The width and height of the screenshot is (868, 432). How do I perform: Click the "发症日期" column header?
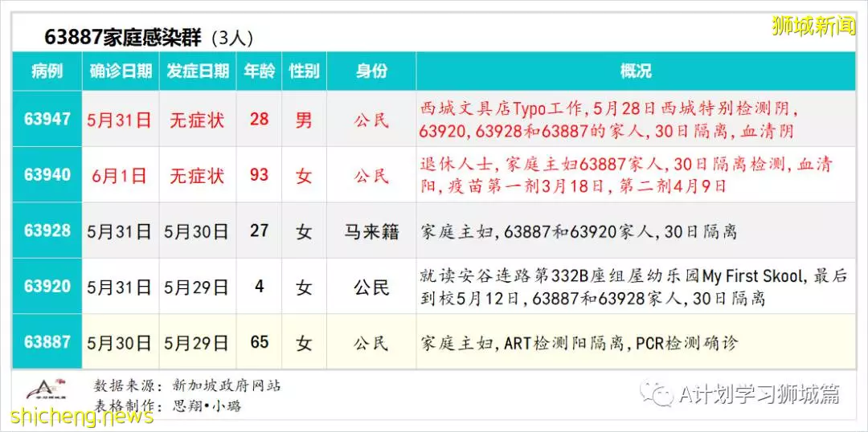pos(198,71)
